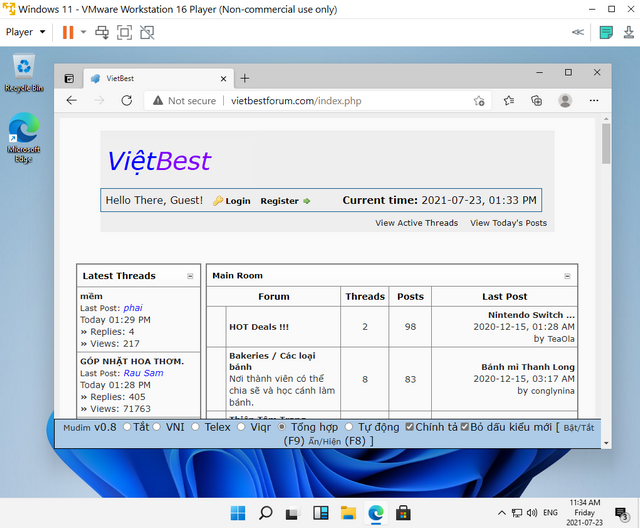
Task: Open GÓP NHẶT HOA THƠM thread
Action: 132,361
